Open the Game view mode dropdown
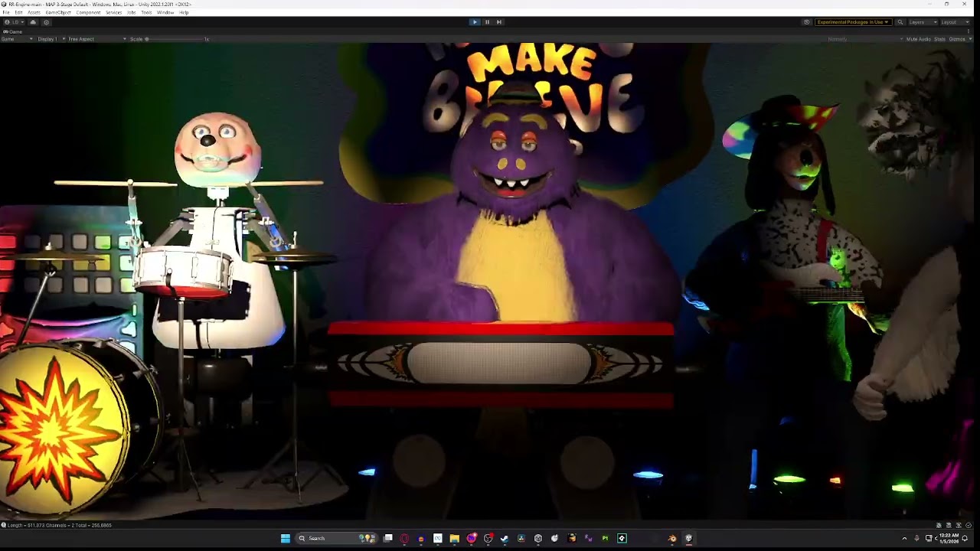The image size is (980, 551). click(17, 39)
